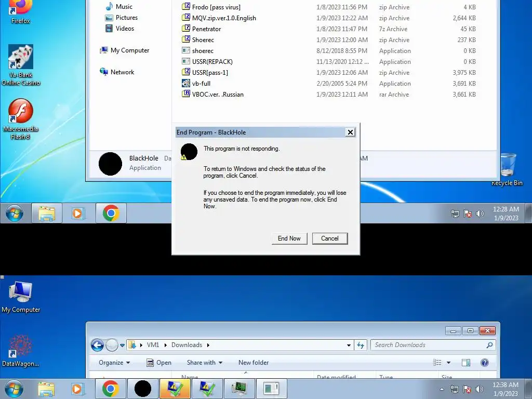Open Windows Explorer from the 12:38 AM taskbar
This screenshot has width=532, height=399.
click(x=46, y=389)
